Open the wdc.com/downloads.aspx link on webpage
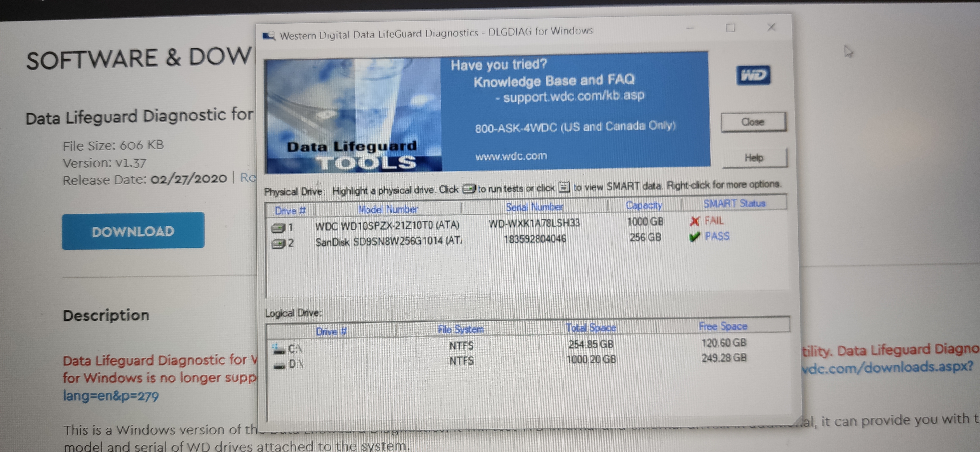 tap(887, 367)
